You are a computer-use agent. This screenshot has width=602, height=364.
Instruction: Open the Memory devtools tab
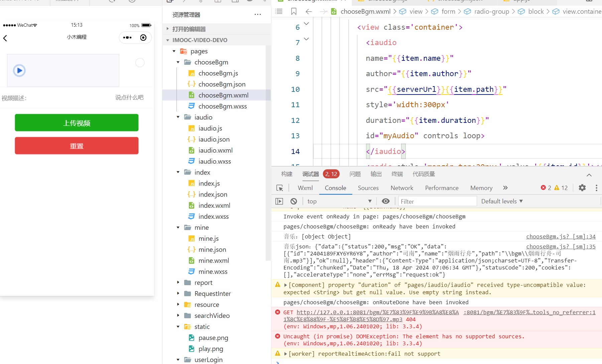click(481, 188)
